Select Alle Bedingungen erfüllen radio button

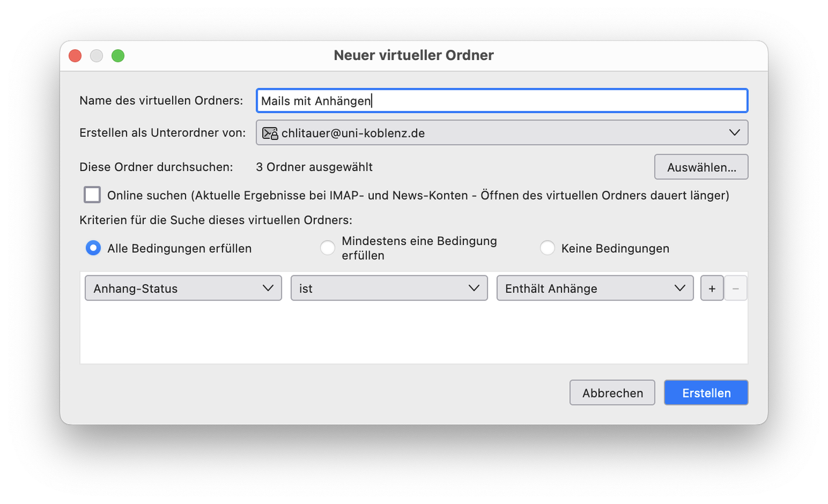[x=93, y=248]
